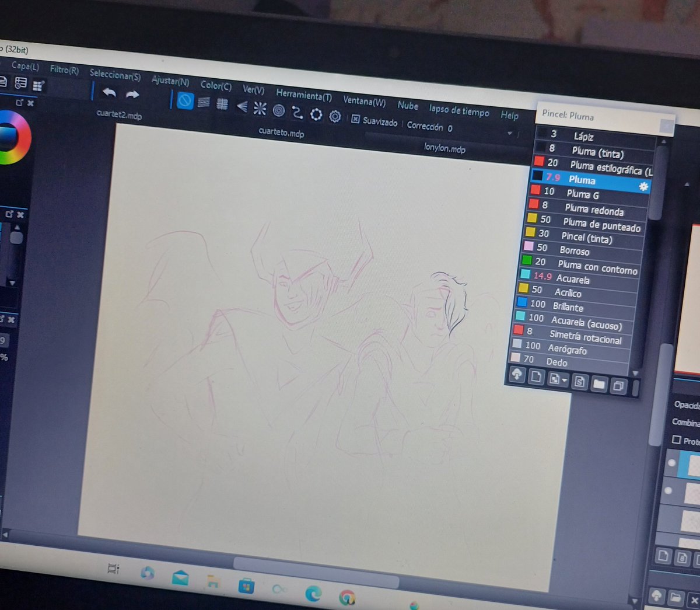Enable radial snap guide
Image resolution: width=700 pixels, height=610 pixels.
260,109
